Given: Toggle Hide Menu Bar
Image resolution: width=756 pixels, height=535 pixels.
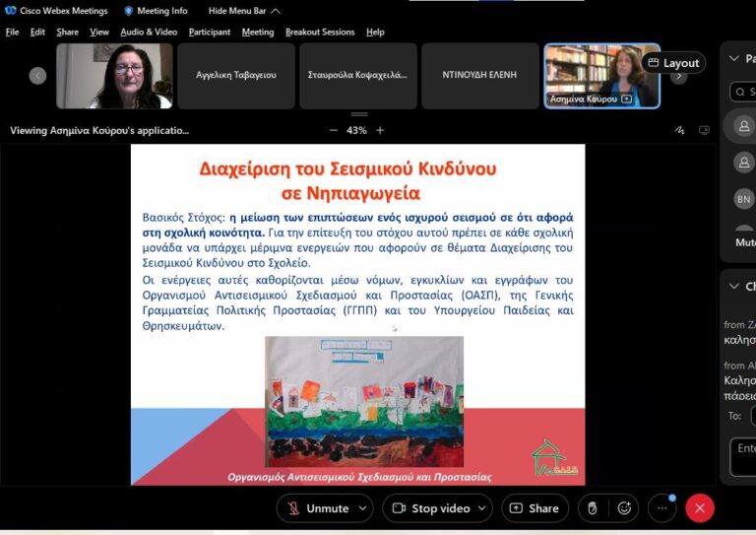Looking at the screenshot, I should pos(243,11).
